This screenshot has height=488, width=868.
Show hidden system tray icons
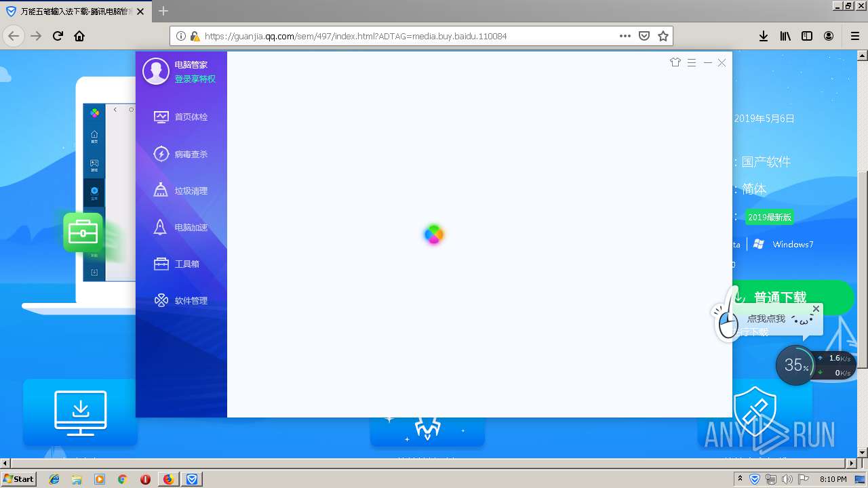pos(740,479)
